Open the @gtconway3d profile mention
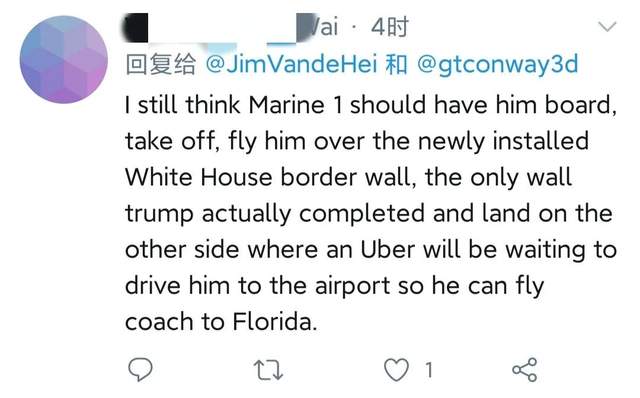 [498, 65]
